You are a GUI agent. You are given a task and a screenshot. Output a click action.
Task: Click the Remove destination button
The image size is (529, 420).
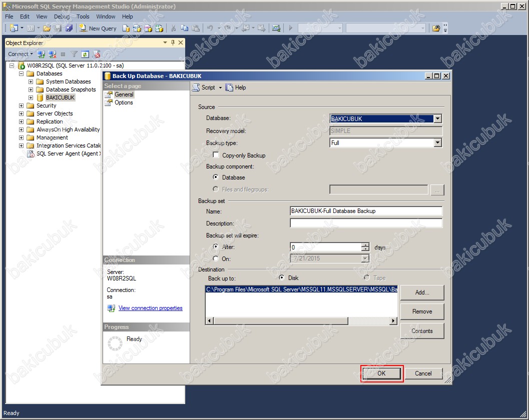(422, 311)
